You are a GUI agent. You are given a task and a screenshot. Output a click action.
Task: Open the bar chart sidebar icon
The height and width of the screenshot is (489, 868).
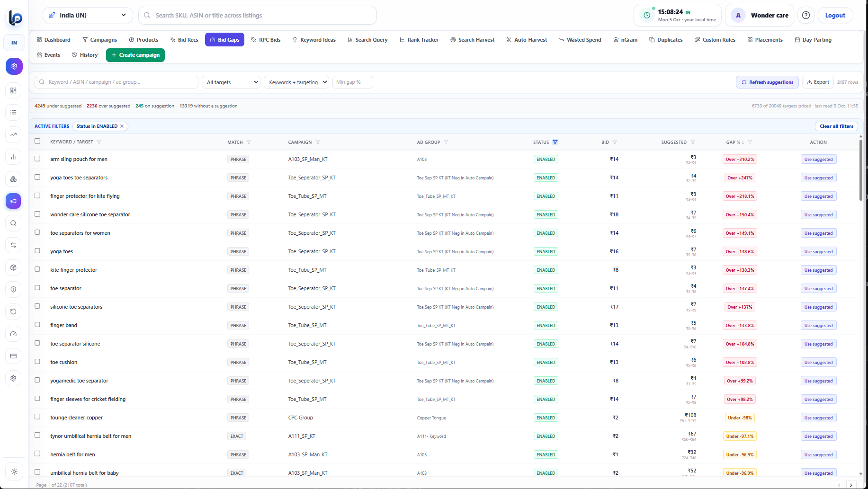click(x=14, y=157)
